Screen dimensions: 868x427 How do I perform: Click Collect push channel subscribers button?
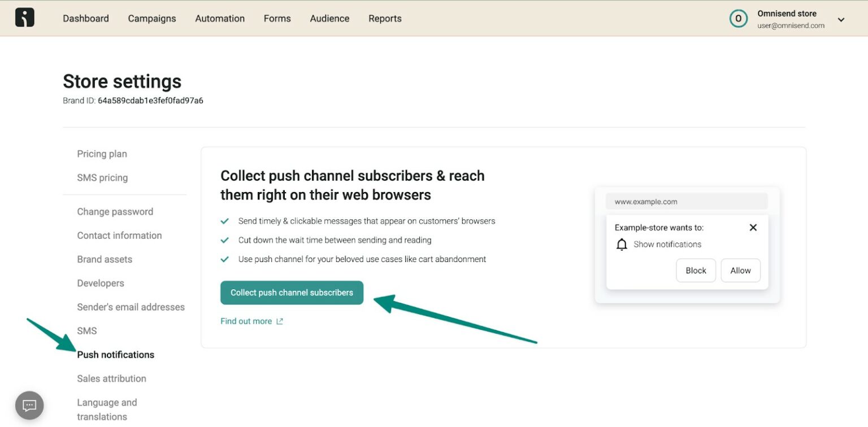point(292,293)
